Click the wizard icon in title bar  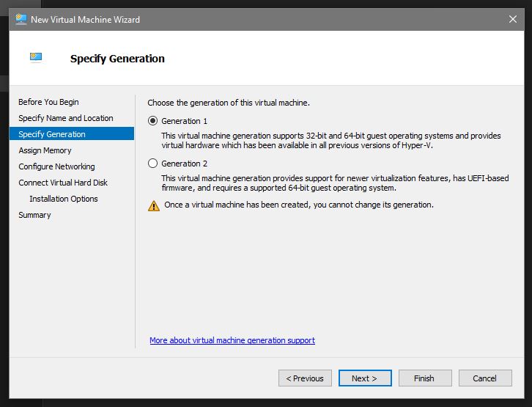(x=21, y=19)
